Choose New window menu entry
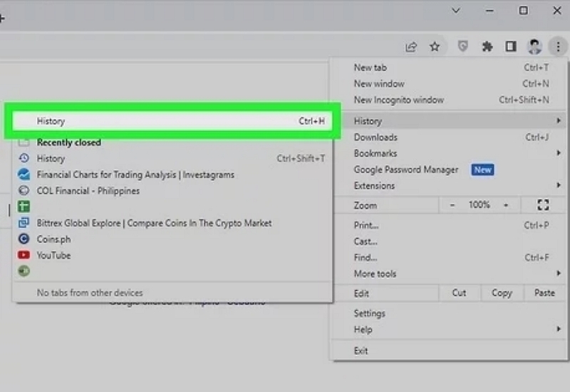 [x=450, y=83]
